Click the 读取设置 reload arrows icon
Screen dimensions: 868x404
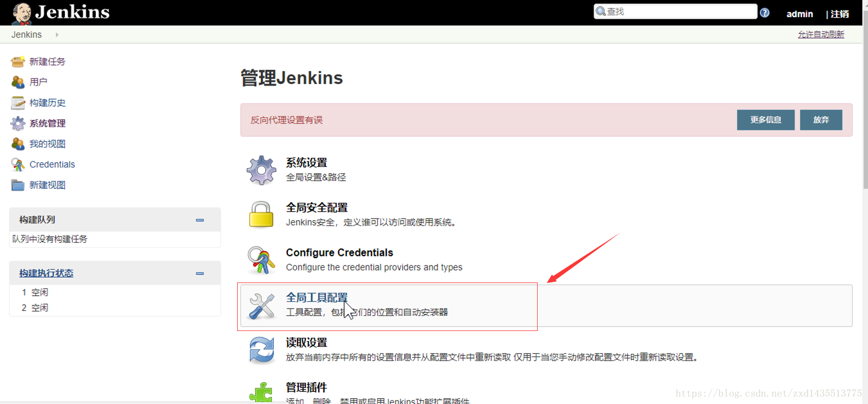click(x=261, y=350)
